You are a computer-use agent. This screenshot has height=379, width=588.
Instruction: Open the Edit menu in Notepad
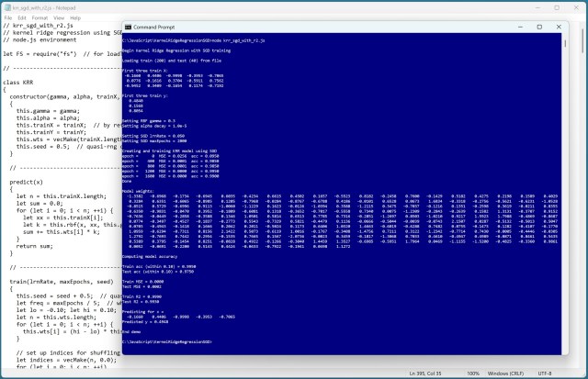[x=23, y=17]
